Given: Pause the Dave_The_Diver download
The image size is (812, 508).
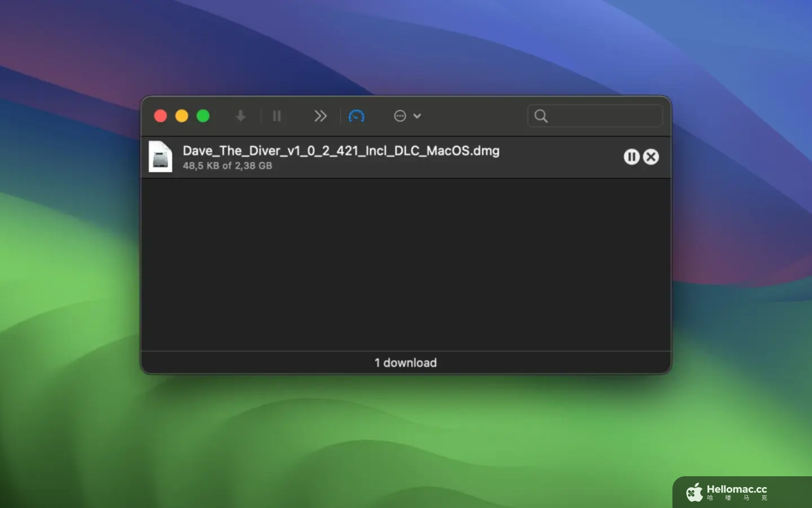Looking at the screenshot, I should [x=631, y=157].
